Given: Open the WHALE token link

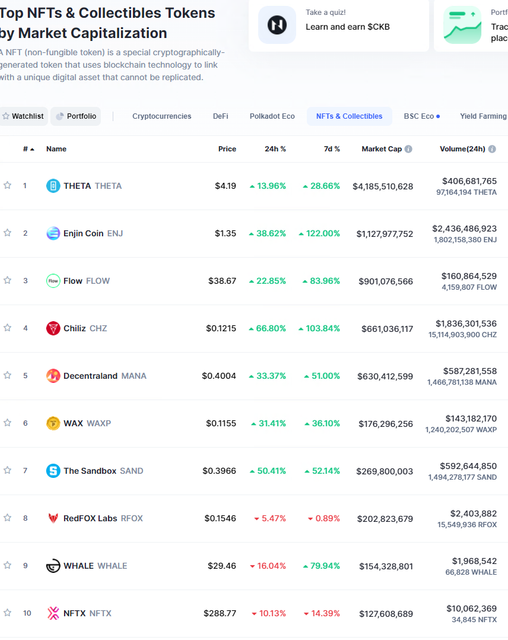Looking at the screenshot, I should [95, 566].
